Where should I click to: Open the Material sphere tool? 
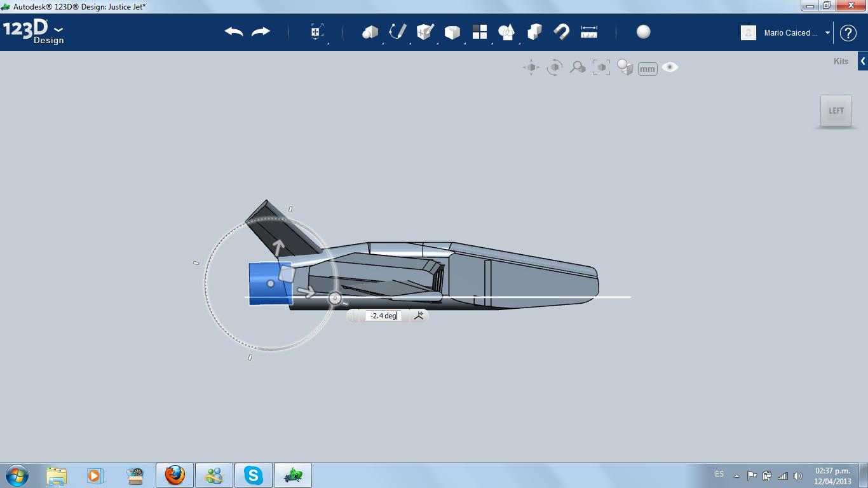[x=644, y=32]
